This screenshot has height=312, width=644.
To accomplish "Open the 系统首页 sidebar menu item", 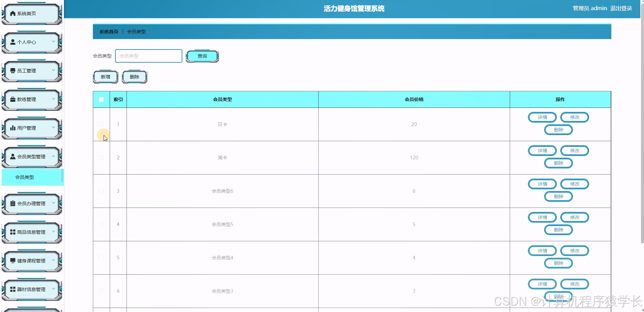I will pyautogui.click(x=32, y=13).
